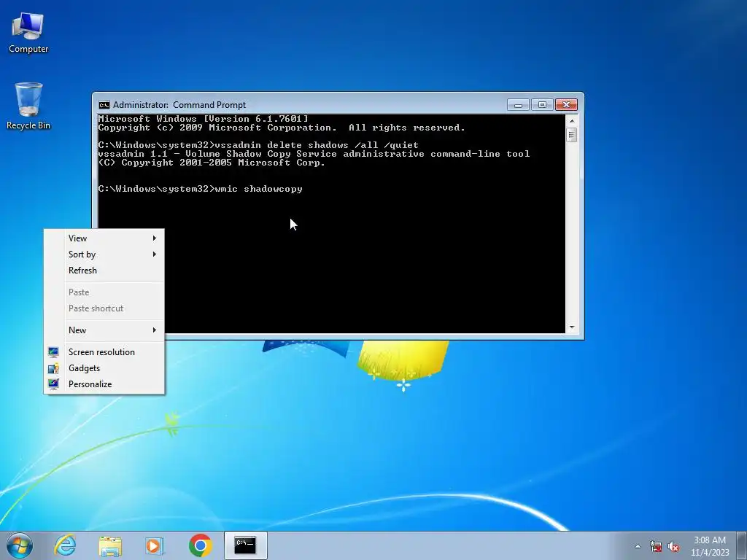This screenshot has height=560, width=747.
Task: Click the New submenu arrow
Action: 155,330
